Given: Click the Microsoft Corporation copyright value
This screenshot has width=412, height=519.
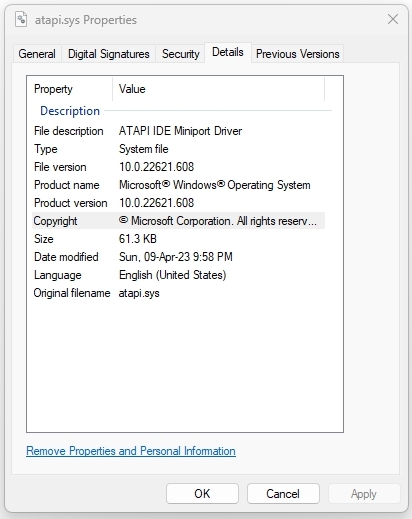Looking at the screenshot, I should pos(218,221).
